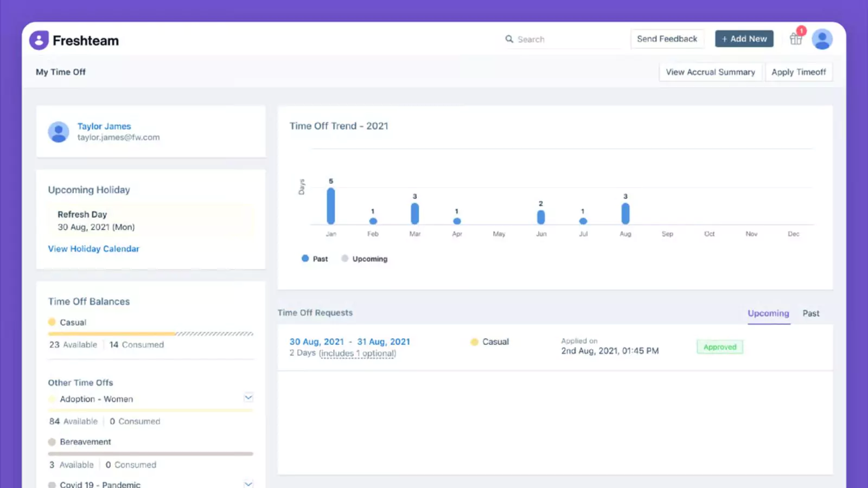Screen dimensions: 868x488
Task: Expand the Covid 19 - Pandemic entry
Action: point(248,484)
